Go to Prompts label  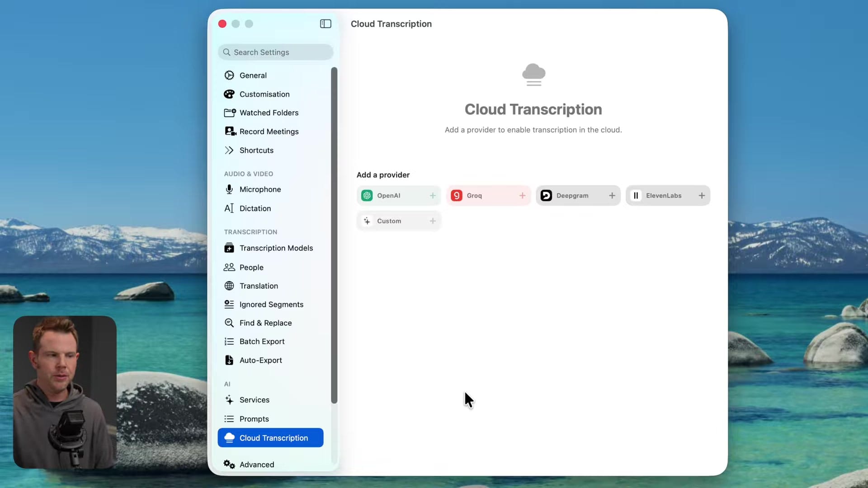click(254, 419)
